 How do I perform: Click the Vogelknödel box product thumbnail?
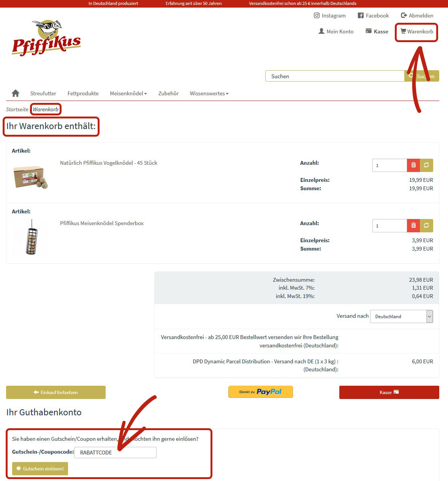coord(30,177)
